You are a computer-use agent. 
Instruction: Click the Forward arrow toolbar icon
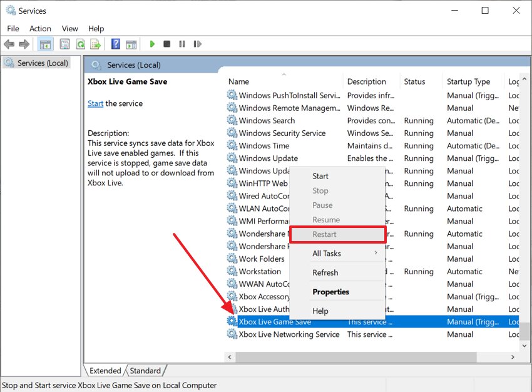24,44
